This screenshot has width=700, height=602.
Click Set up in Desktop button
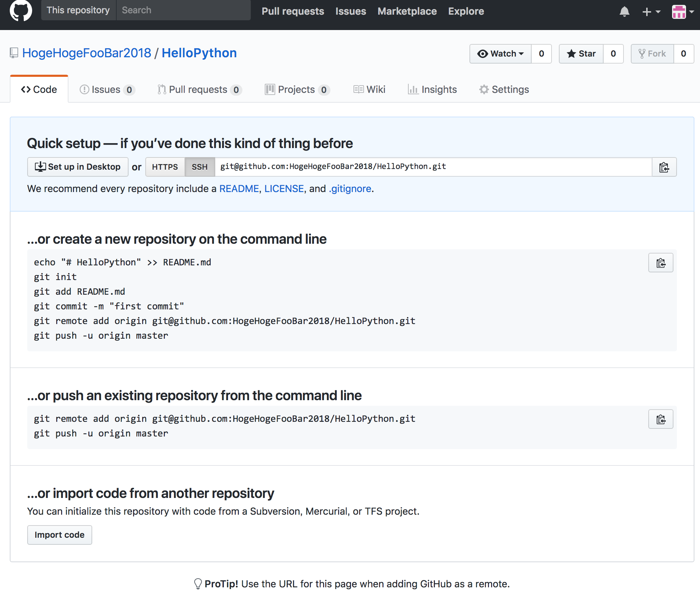coord(78,167)
